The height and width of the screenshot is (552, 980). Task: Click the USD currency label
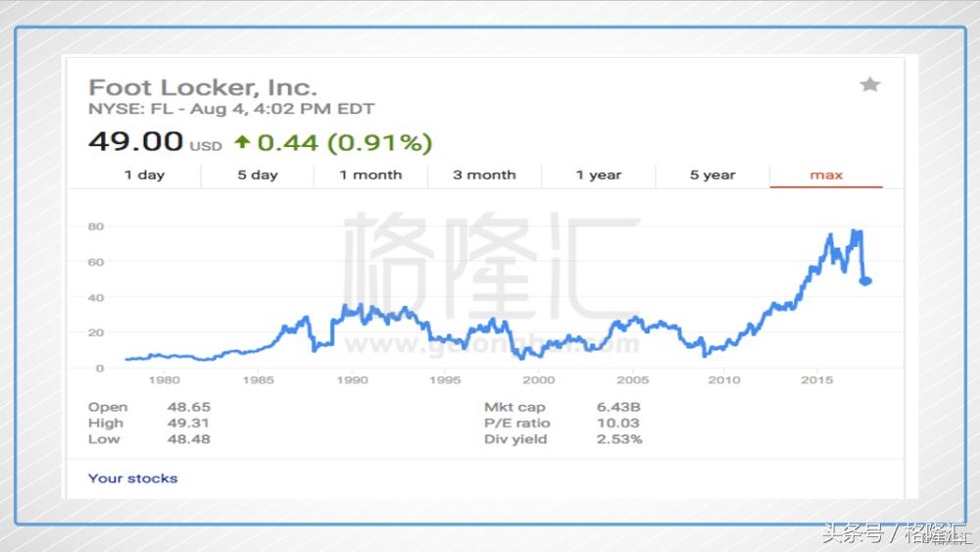point(206,146)
